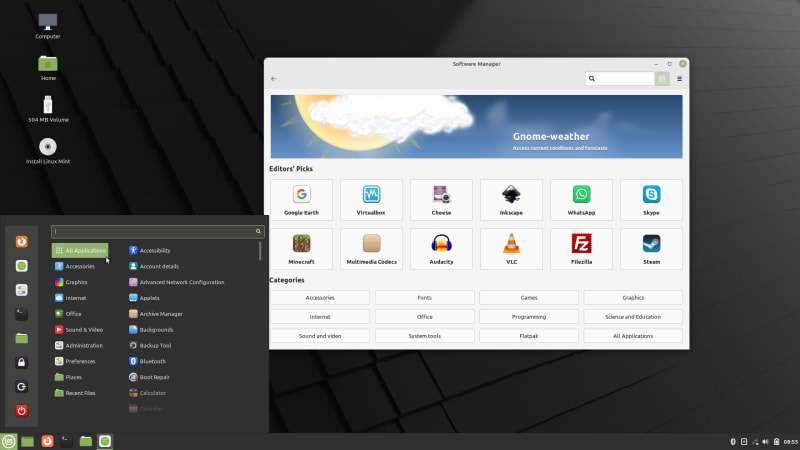Open Science and Education category
Screen dimensions: 800x450
(x=633, y=317)
